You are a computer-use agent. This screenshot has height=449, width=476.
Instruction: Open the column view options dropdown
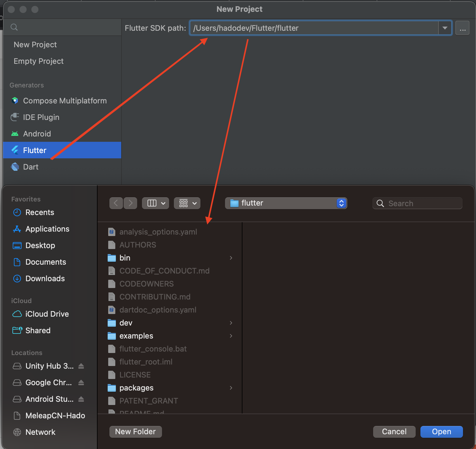click(156, 203)
